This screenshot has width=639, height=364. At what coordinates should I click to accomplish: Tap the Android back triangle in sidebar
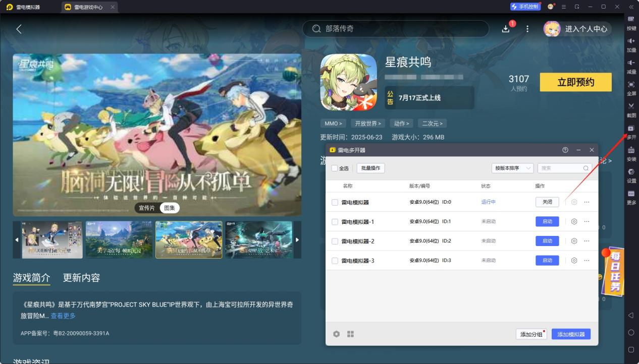[x=631, y=316]
